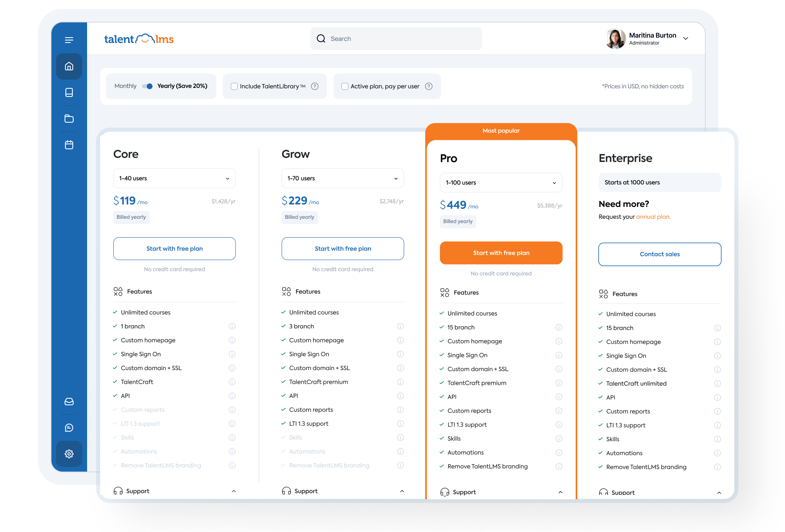Open the Core 1-40 users dropdown

click(174, 178)
